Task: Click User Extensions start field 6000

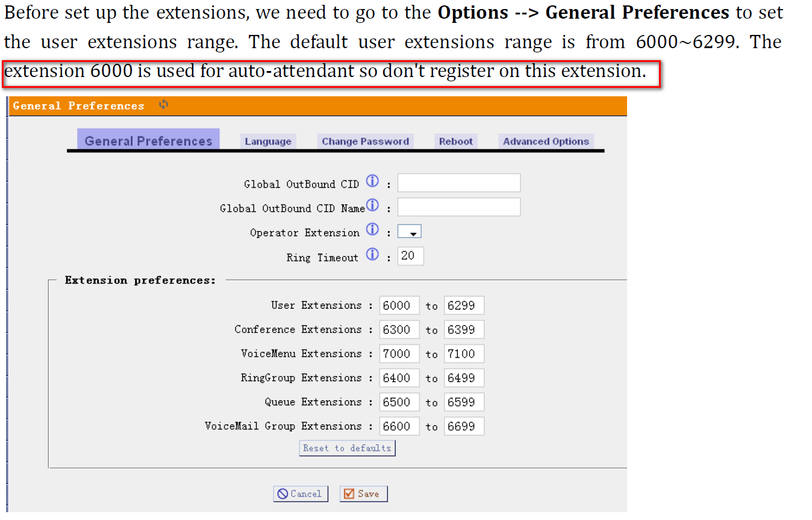Action: click(x=399, y=305)
